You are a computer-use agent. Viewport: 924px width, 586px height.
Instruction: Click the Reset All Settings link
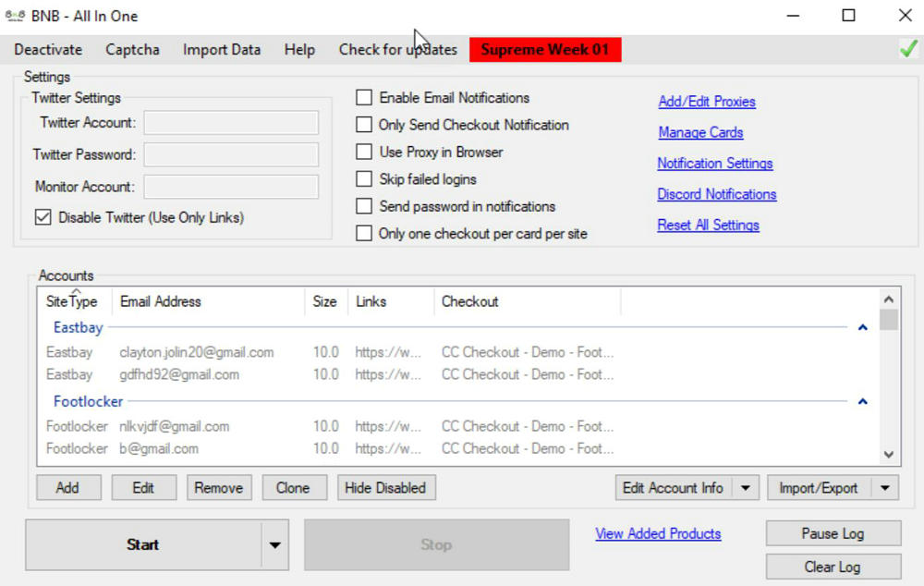(x=708, y=225)
